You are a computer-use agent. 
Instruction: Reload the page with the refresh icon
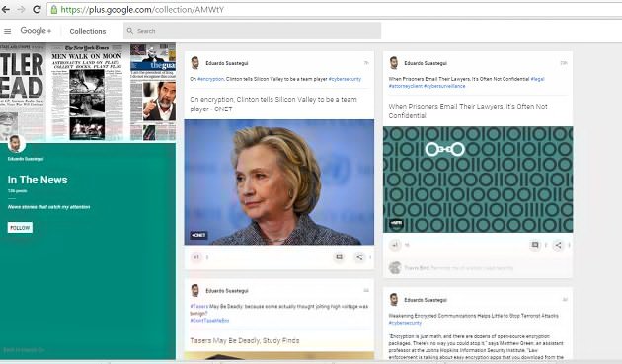(37, 9)
